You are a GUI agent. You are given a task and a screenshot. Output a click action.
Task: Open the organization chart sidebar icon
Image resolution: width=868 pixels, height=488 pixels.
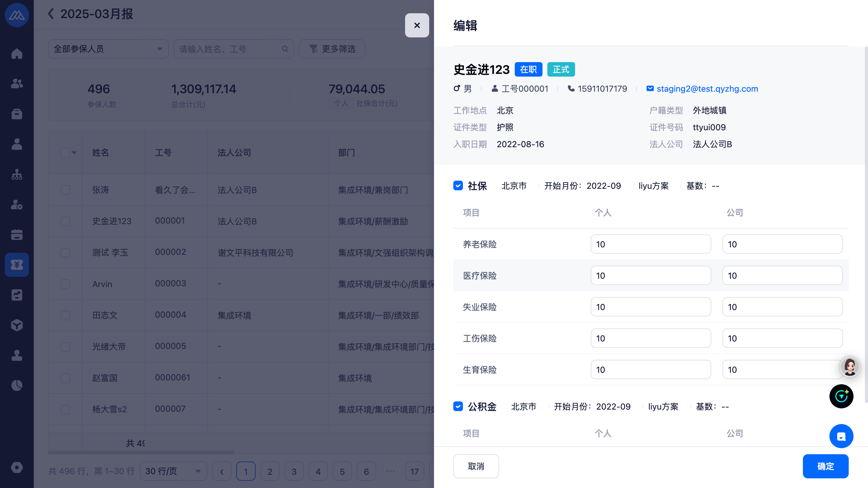pyautogui.click(x=17, y=174)
